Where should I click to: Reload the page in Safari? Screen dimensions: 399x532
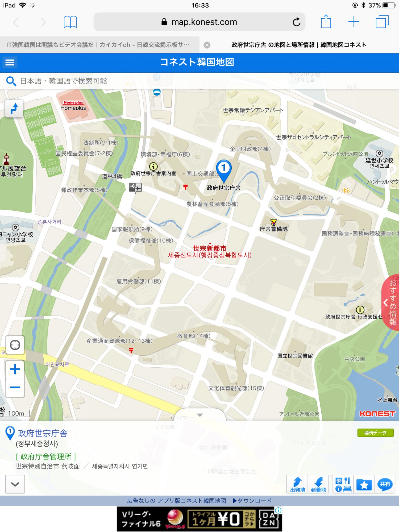pos(296,22)
